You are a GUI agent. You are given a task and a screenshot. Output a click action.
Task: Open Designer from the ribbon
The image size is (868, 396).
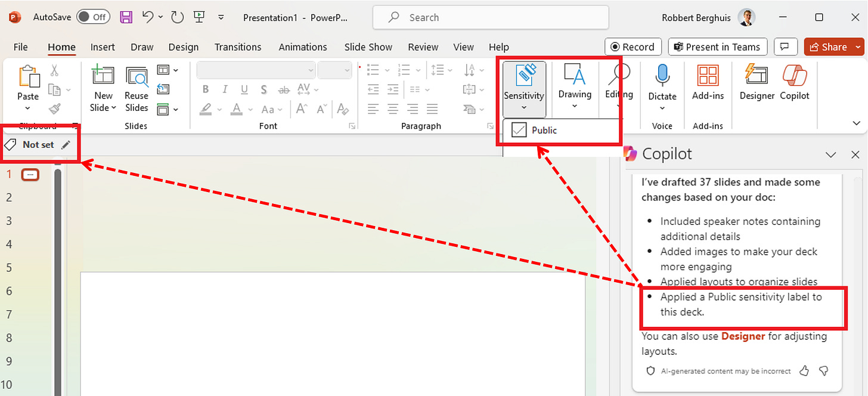tap(757, 82)
